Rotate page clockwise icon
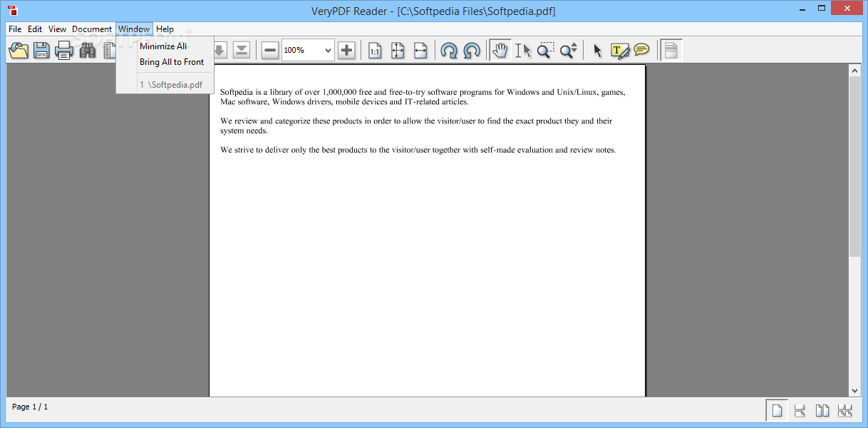The height and width of the screenshot is (428, 868). coord(449,50)
